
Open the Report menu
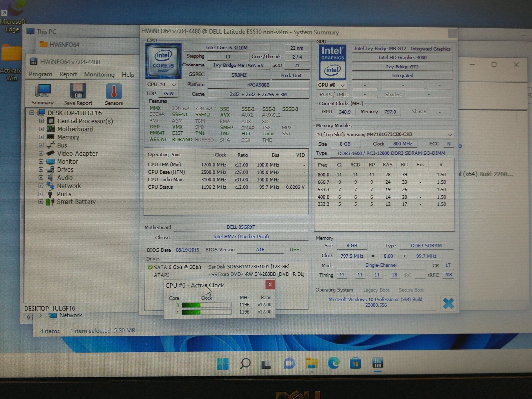[68, 74]
